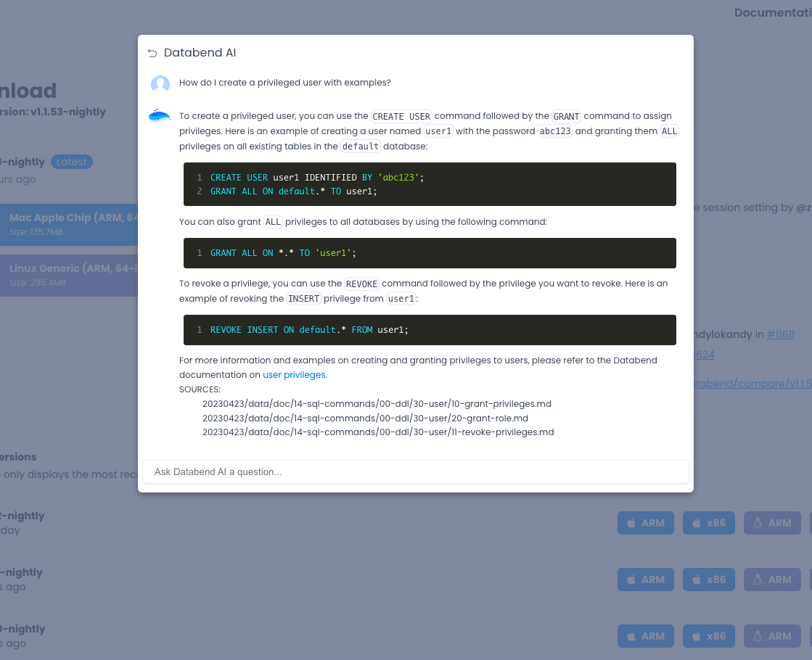Click the code line "GRANT ALL ON *.* TO 'user1';"
812x660 pixels.
[x=283, y=253]
